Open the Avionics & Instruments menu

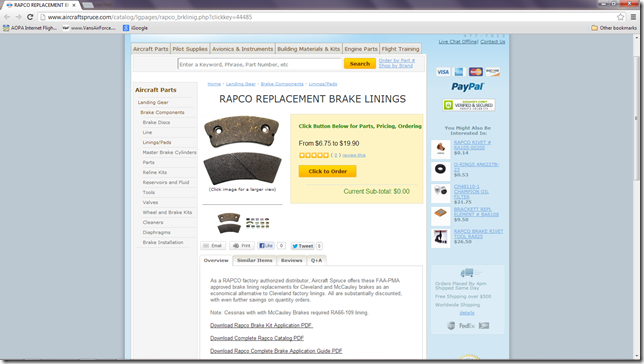coord(243,49)
